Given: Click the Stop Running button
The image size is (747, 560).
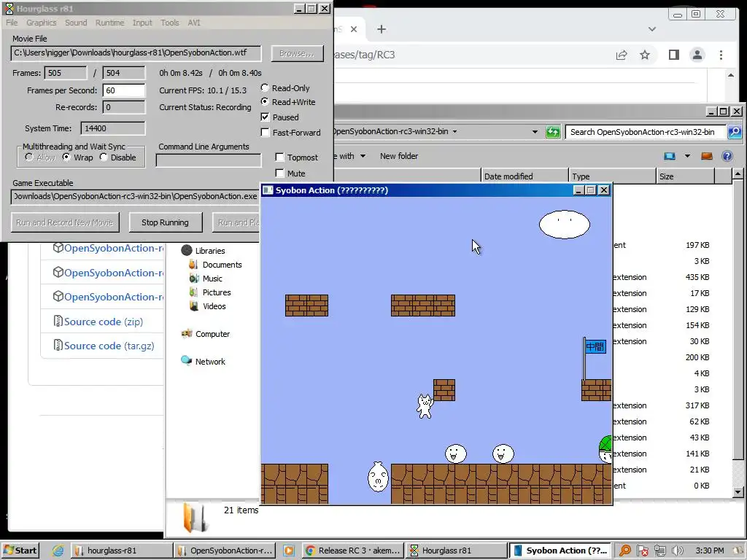Looking at the screenshot, I should (165, 222).
